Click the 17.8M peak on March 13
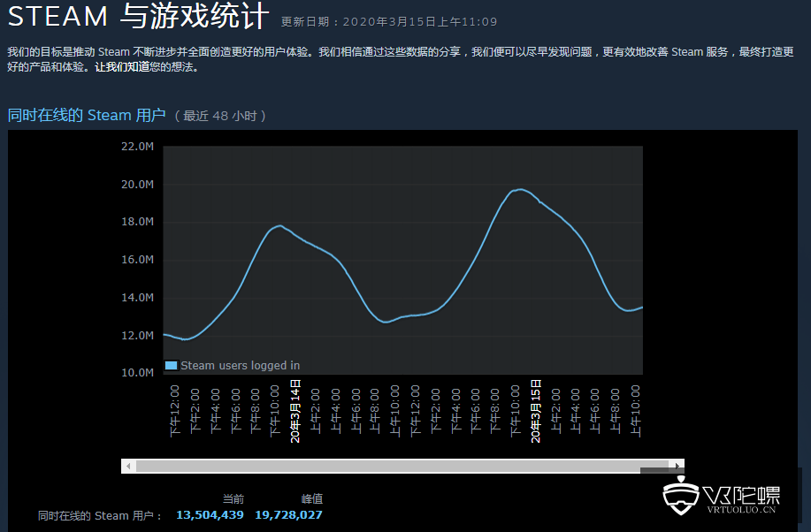Image resolution: width=811 pixels, height=532 pixels. coord(279,225)
